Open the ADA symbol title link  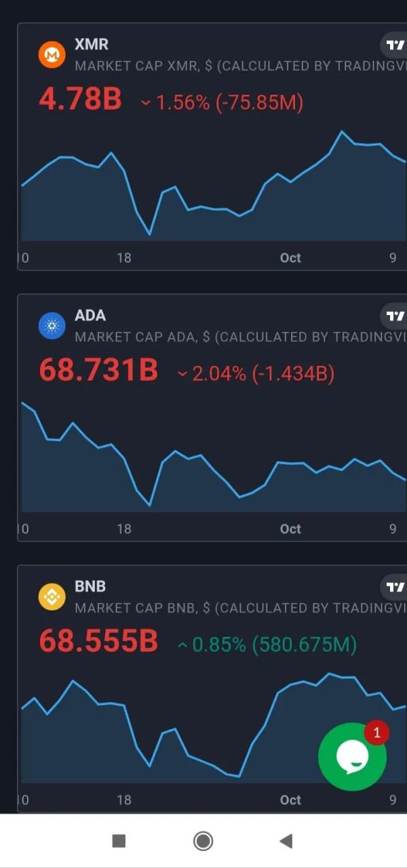pos(90,316)
